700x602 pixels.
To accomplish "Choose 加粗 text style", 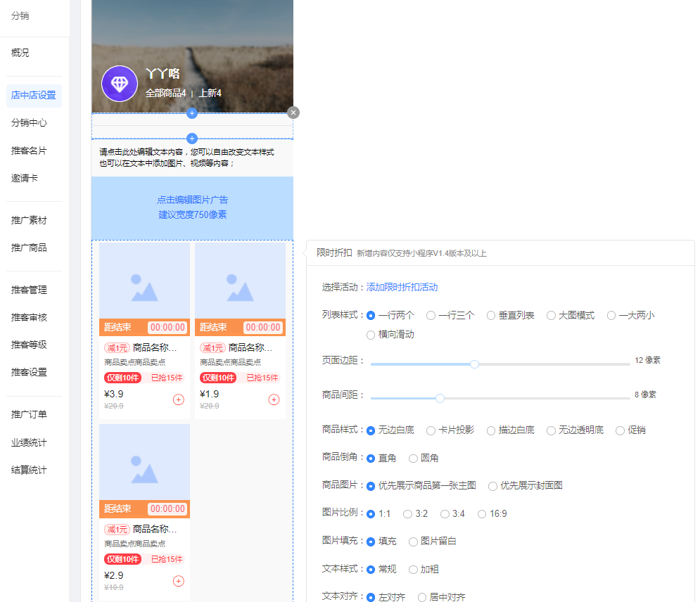I will point(413,570).
